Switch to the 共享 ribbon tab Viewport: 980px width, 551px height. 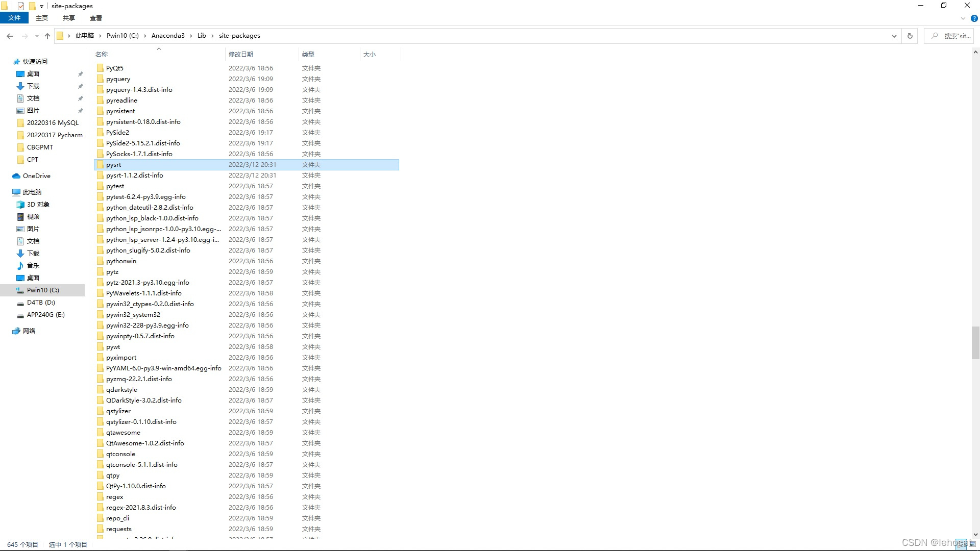(69, 18)
